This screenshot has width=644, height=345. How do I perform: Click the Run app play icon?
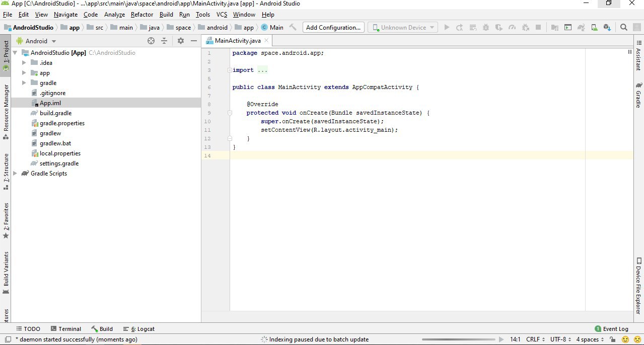[x=447, y=28]
